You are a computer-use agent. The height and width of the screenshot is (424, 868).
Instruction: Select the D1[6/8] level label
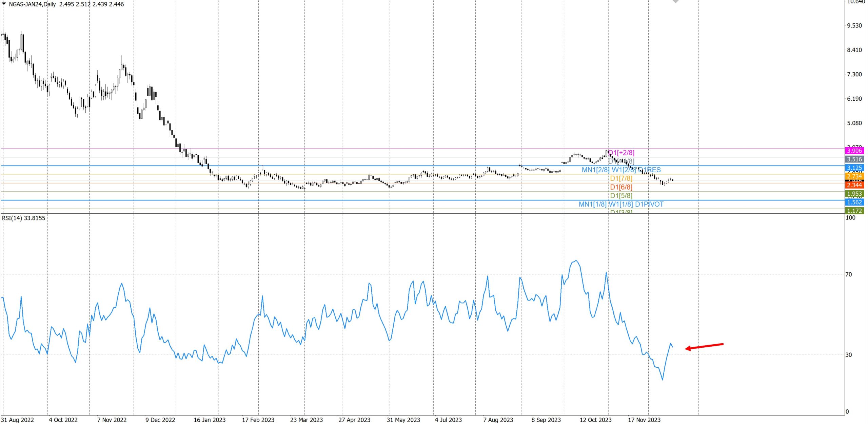click(621, 187)
